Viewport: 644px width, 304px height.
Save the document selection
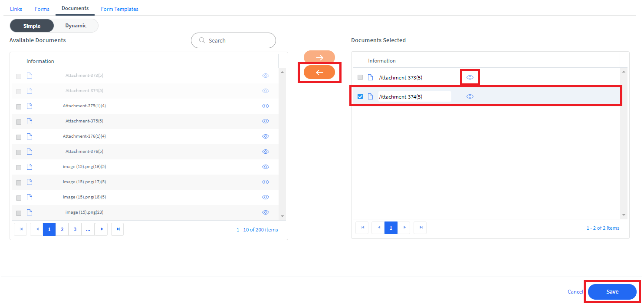tap(612, 292)
